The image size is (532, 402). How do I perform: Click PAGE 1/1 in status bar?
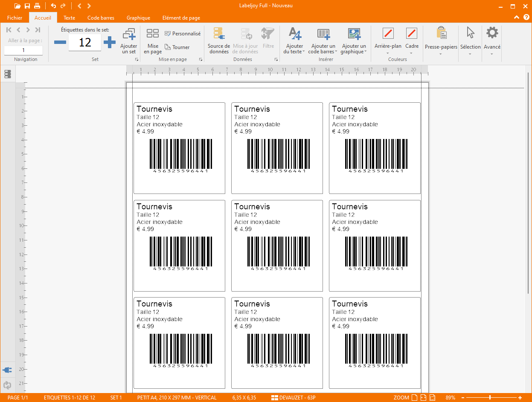(18, 398)
